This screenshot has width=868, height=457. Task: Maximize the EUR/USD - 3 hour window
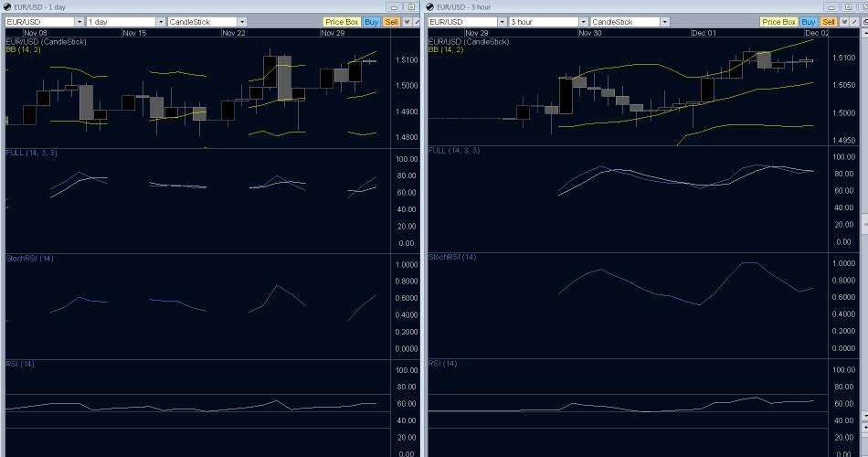[848, 7]
